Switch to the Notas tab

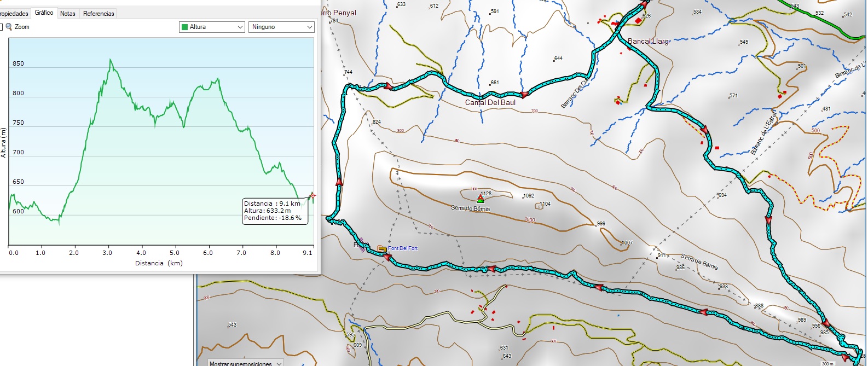coord(68,14)
